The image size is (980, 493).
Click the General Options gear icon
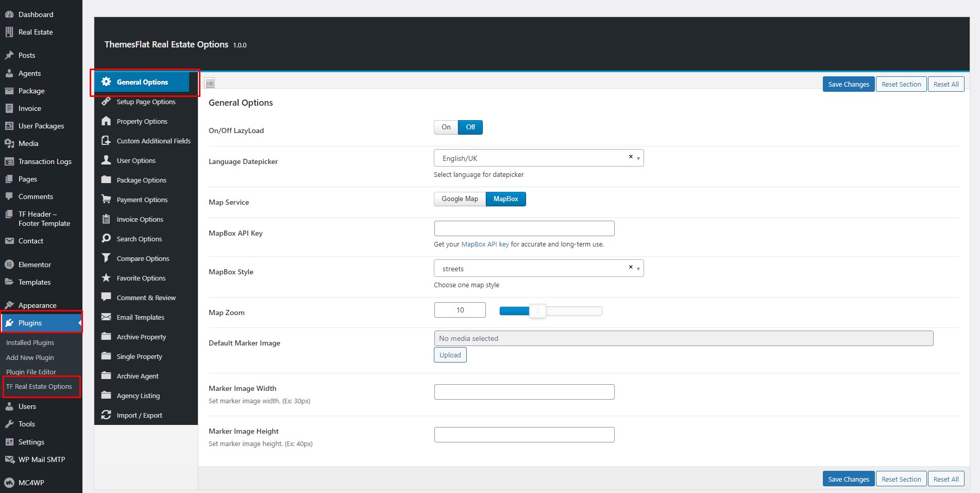point(106,81)
